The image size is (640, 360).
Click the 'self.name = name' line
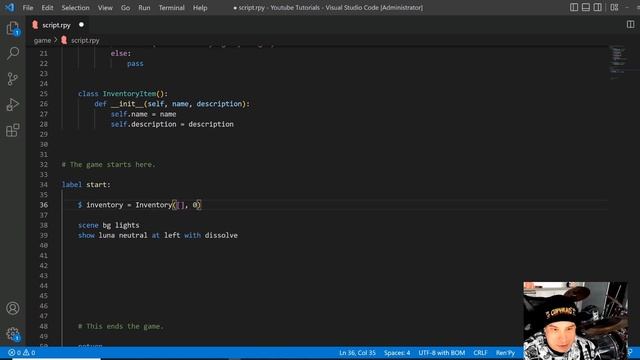(144, 114)
